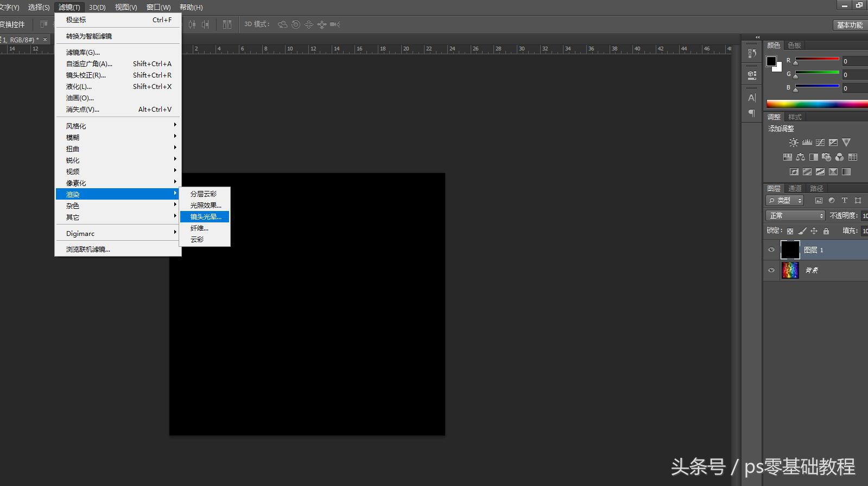This screenshot has height=486, width=868.
Task: Open the Character panel icon
Action: [752, 98]
